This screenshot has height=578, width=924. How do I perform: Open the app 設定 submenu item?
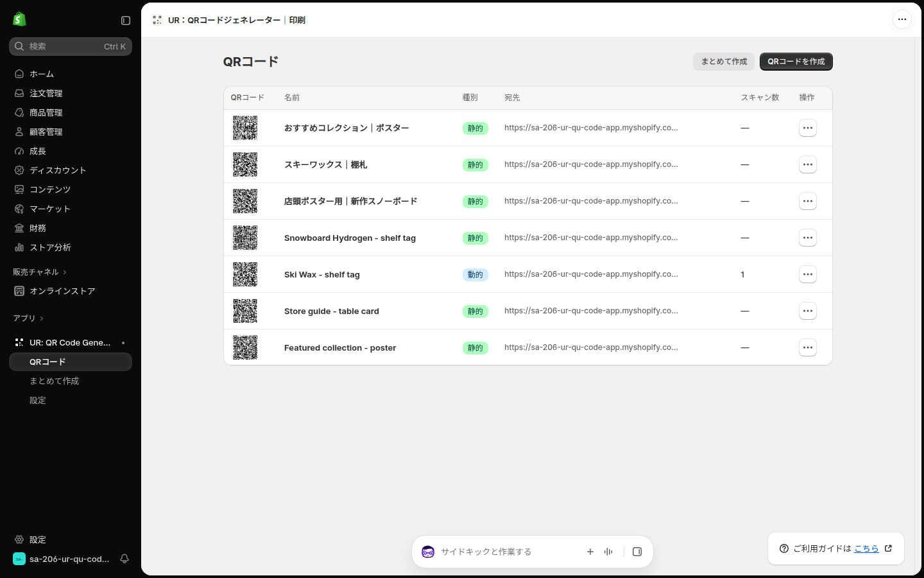[71, 400]
